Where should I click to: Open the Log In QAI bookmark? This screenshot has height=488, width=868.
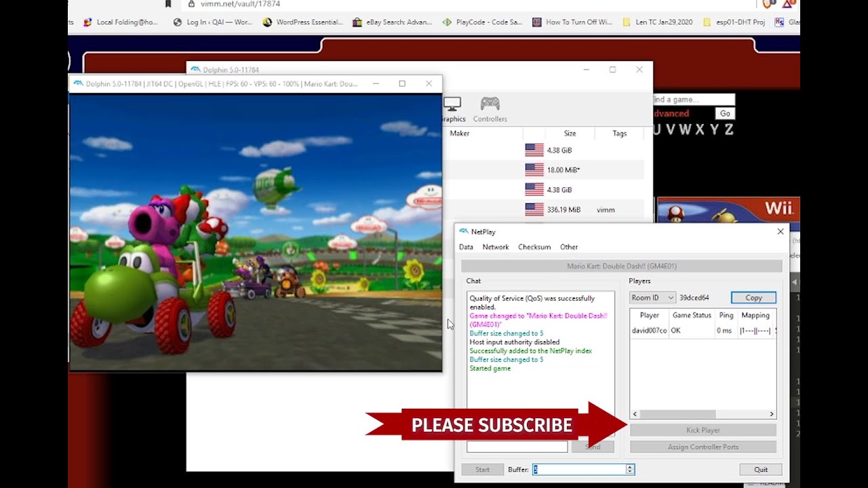[213, 22]
